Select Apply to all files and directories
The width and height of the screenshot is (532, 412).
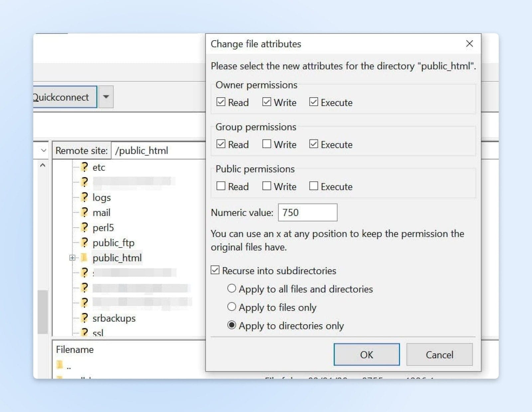[231, 288]
